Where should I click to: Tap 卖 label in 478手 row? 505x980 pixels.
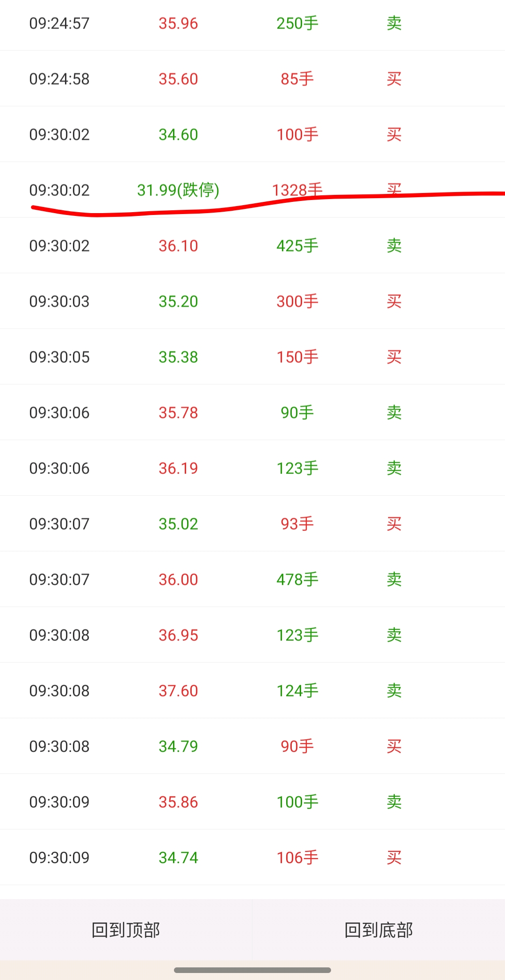(394, 579)
